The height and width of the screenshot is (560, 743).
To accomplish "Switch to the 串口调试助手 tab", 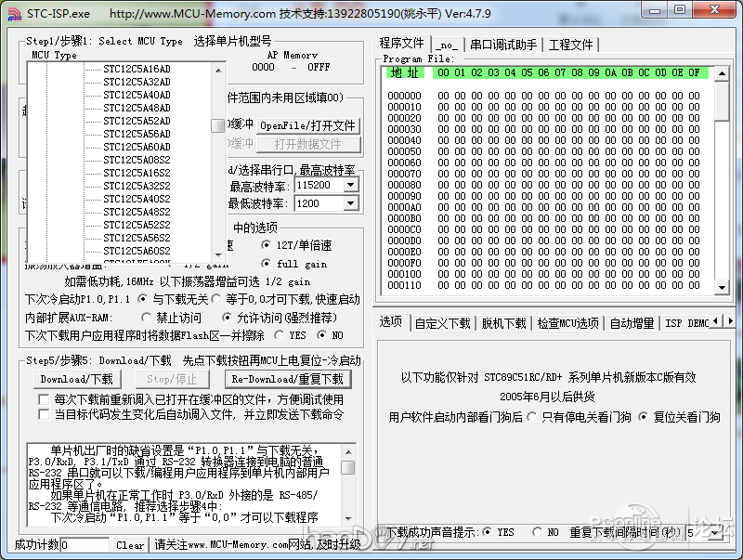I will 502,44.
